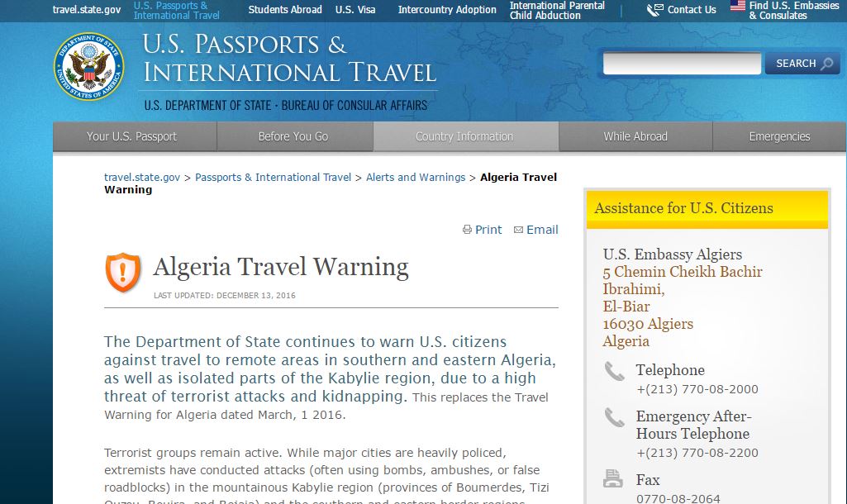
Task: Open the Emergencies menu tab
Action: [x=779, y=136]
